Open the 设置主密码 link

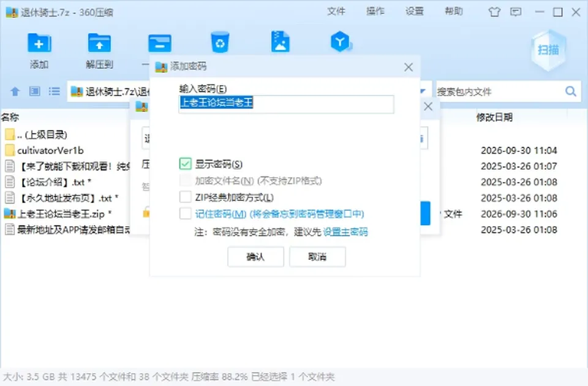345,232
